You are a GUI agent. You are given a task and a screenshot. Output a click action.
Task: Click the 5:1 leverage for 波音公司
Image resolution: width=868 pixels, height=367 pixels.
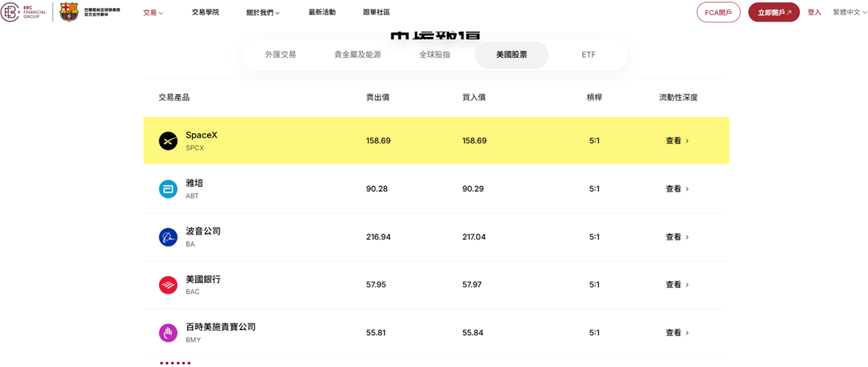pos(594,237)
